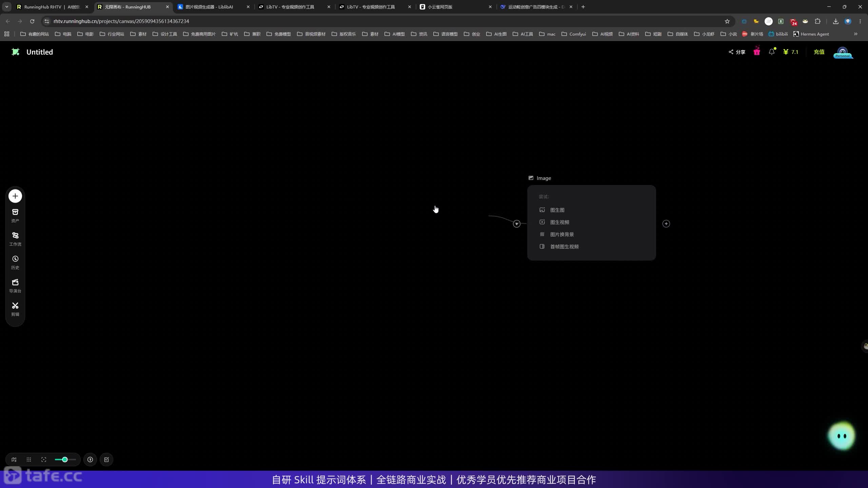Viewport: 868px width, 488px height.
Task: Toggle the minimap icon in bottom toolbar
Action: (x=14, y=460)
